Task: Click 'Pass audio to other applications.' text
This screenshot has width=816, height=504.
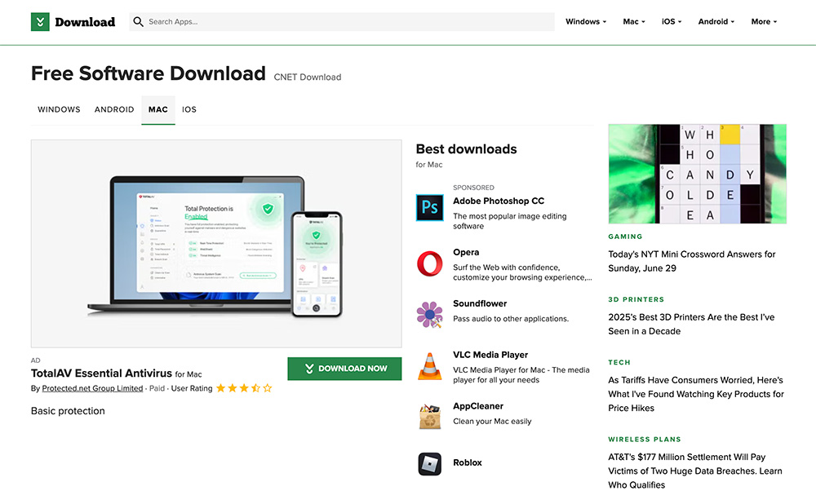Action: coord(511,319)
